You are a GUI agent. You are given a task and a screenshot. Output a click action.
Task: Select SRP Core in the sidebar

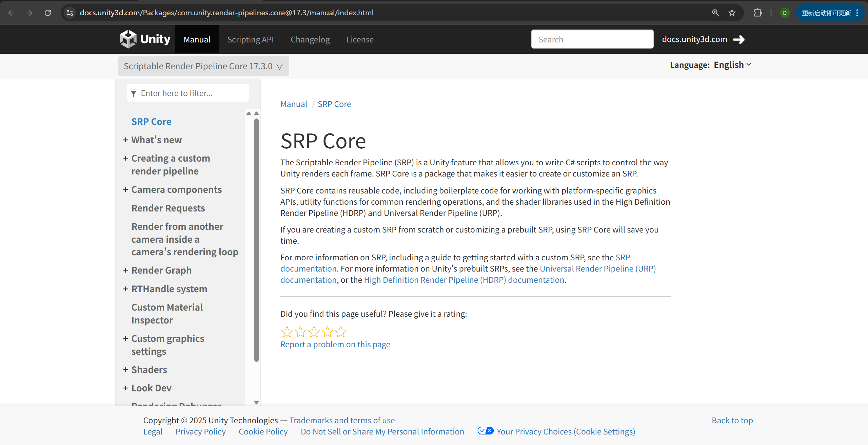[151, 122]
